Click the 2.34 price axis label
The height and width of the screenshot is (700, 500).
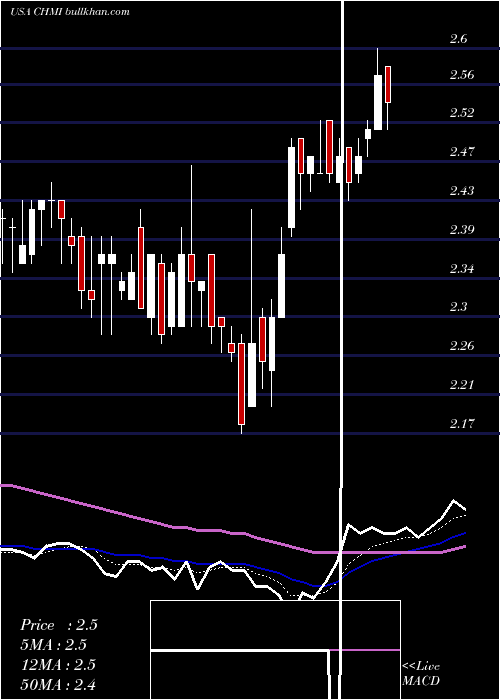(462, 269)
